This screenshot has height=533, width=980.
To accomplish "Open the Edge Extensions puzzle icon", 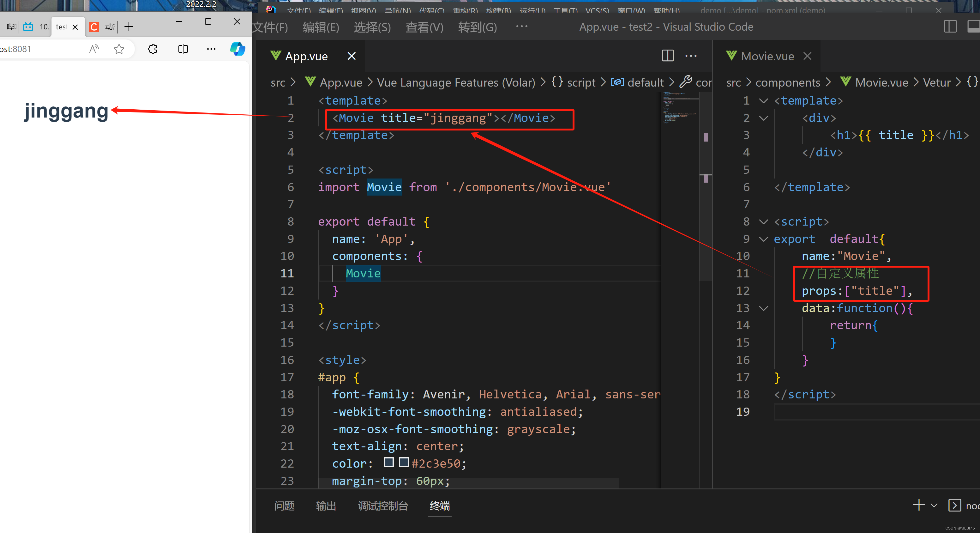I will (x=153, y=49).
